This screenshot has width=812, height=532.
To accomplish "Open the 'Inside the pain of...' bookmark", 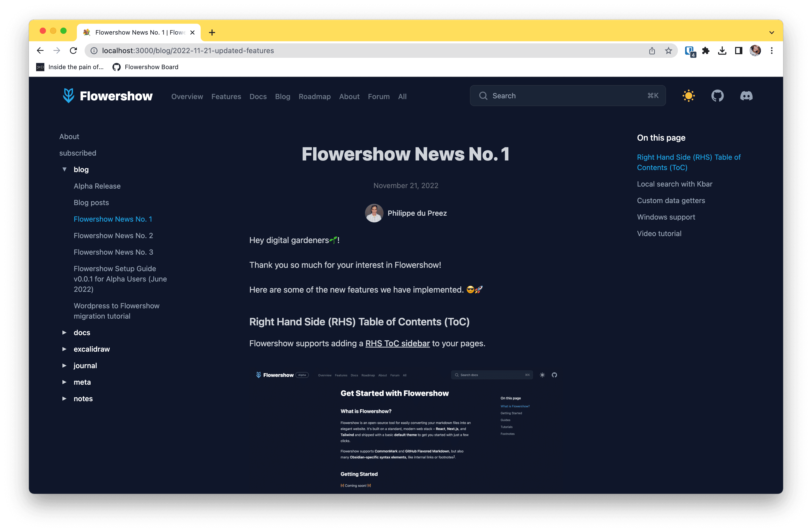I will (x=70, y=67).
